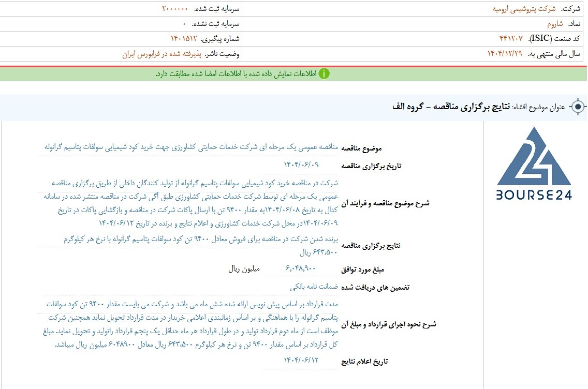
Task: Click the disclosure title نتایج برگزاری مناقصه – گروه الف
Action: [x=451, y=107]
